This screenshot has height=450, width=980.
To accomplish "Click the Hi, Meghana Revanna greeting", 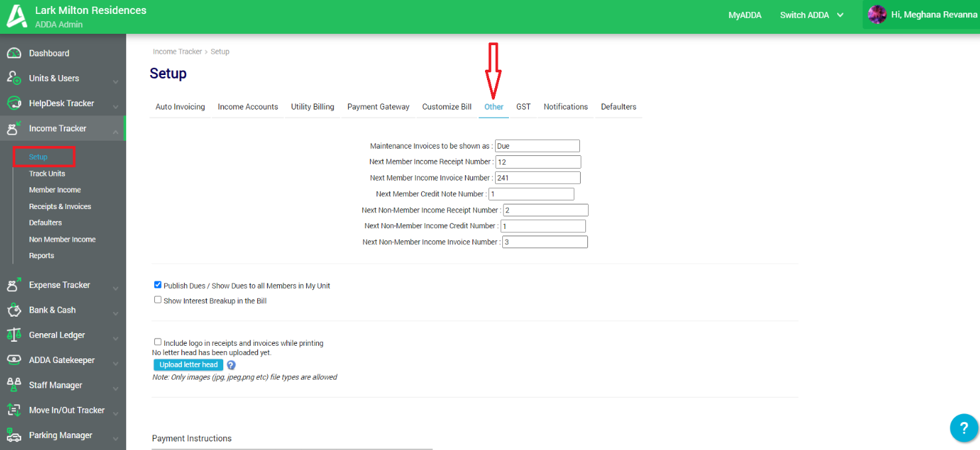I will (x=934, y=15).
